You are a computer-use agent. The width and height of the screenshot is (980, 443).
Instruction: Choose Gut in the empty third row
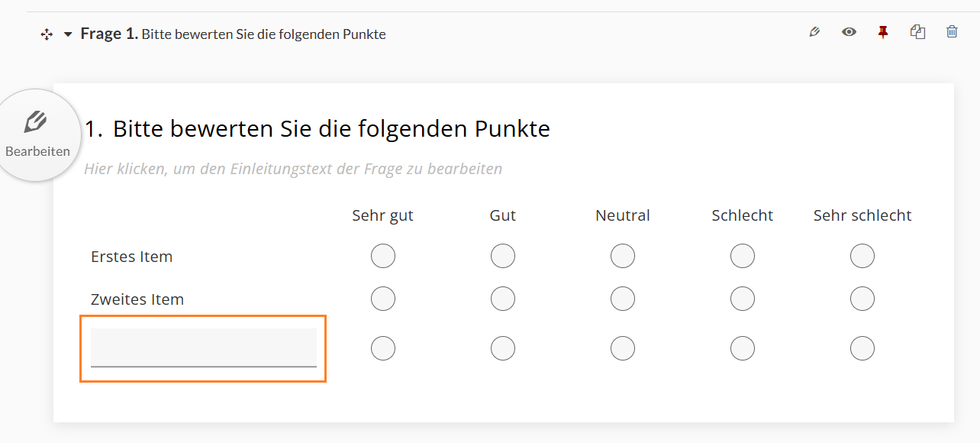(x=503, y=348)
